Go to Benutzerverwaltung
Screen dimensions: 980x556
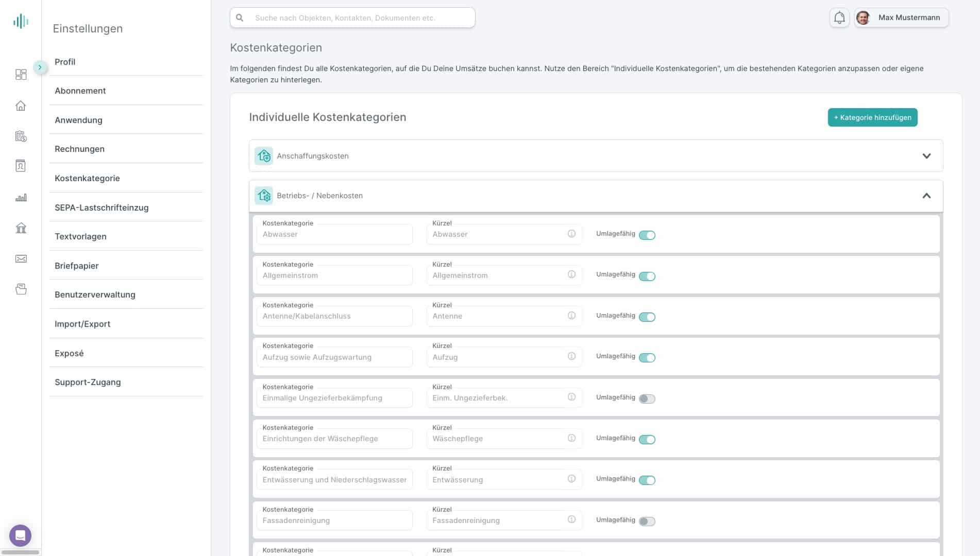pos(126,294)
